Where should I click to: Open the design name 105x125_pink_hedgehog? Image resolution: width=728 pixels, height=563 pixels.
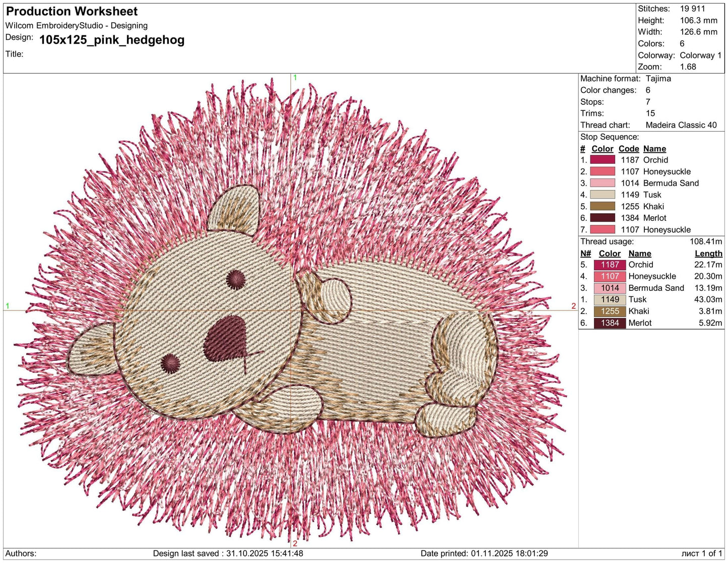(112, 40)
